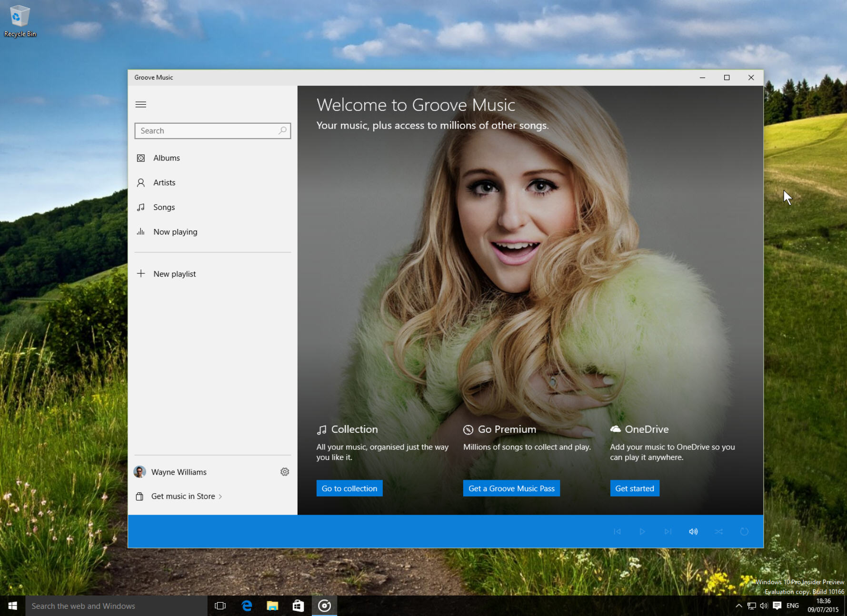Click Search the web and Windows box
The image size is (847, 616).
(116, 606)
